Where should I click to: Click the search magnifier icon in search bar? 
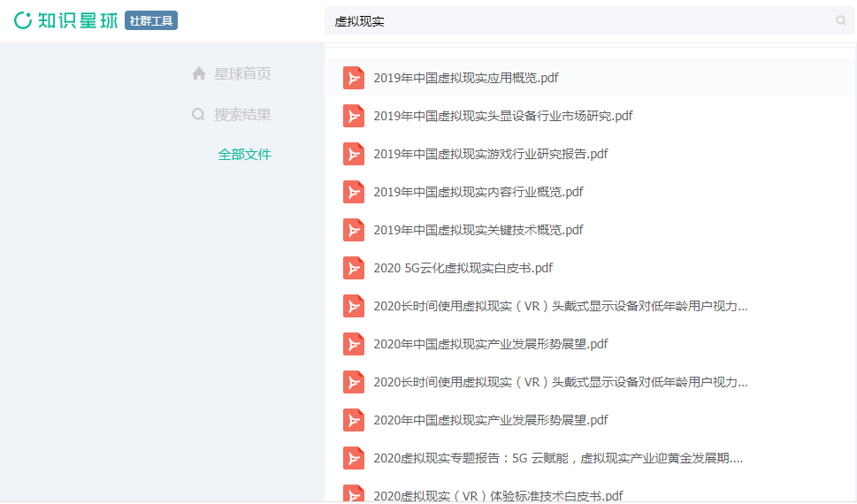(x=840, y=20)
